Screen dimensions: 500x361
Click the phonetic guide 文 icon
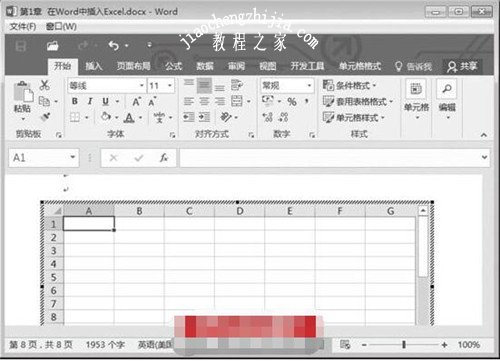pyautogui.click(x=159, y=117)
